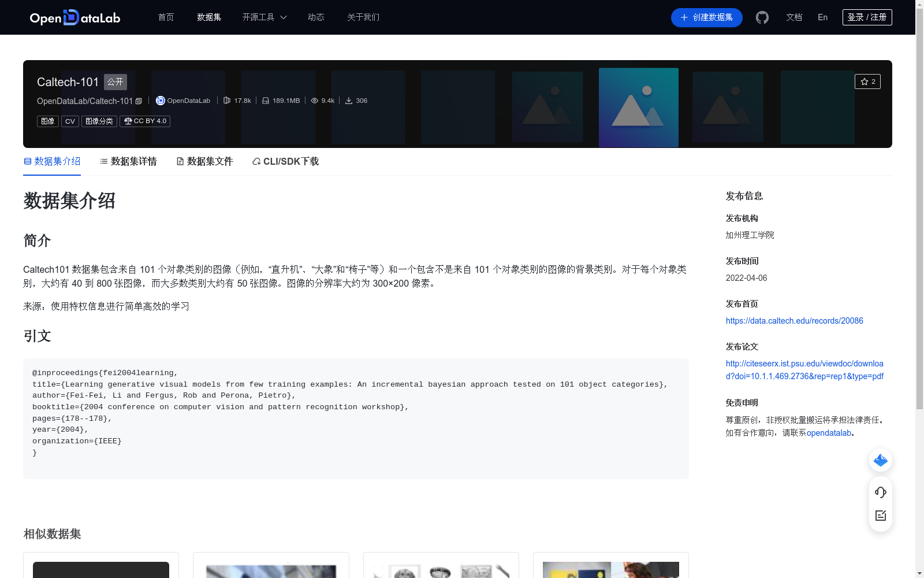Click the 图像分类 tag
This screenshot has height=578, width=924.
point(99,121)
